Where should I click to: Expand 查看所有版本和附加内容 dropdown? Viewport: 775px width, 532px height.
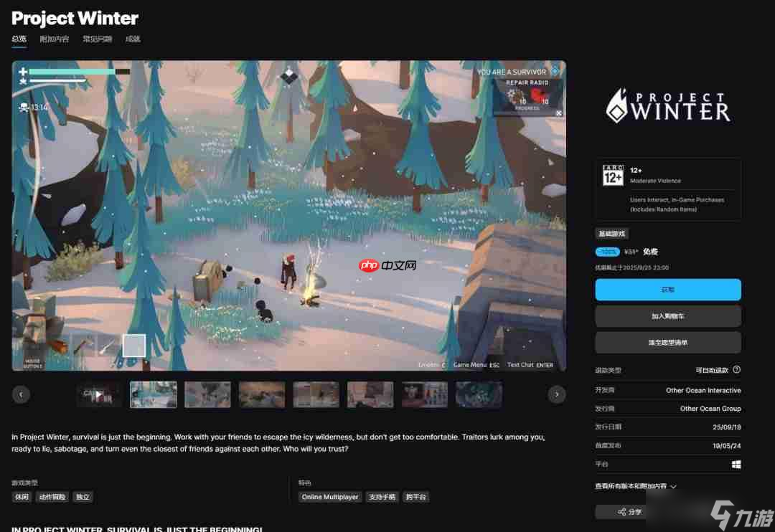[636, 486]
